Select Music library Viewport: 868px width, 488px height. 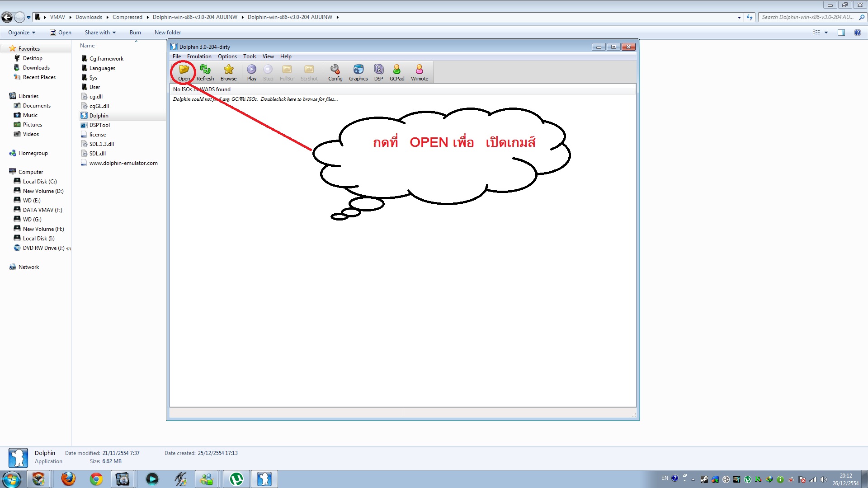30,115
